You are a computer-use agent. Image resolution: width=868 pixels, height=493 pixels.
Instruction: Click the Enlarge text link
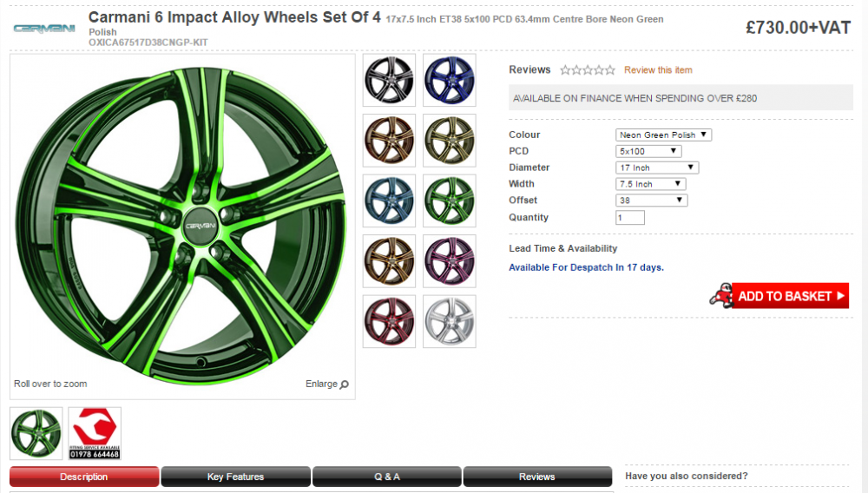pos(321,384)
